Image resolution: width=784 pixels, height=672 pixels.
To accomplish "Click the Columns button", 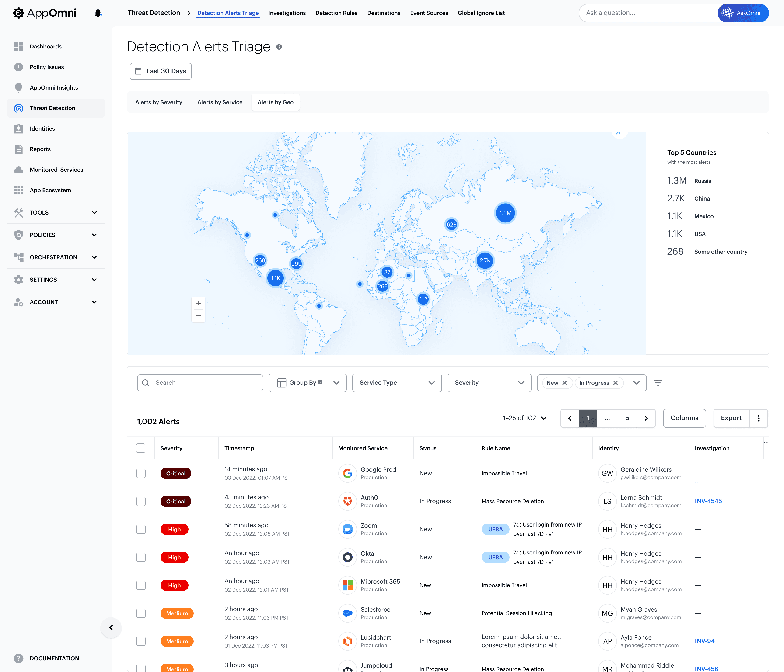I will (684, 418).
